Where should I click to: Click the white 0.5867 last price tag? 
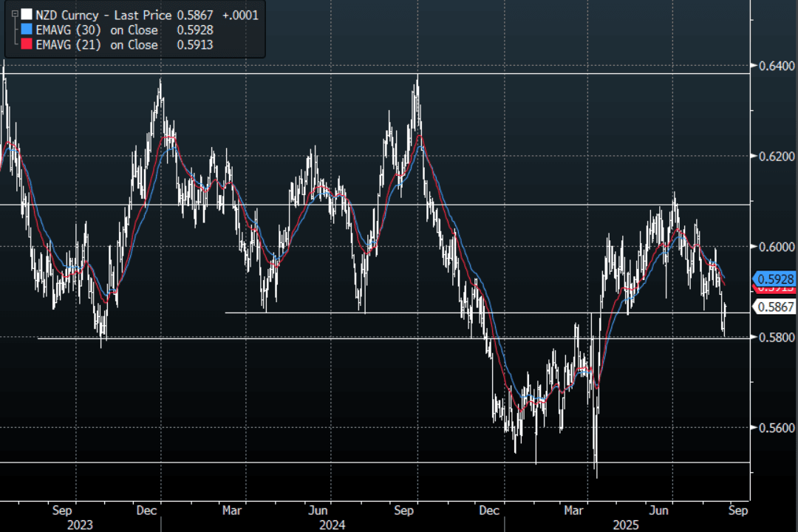(774, 307)
